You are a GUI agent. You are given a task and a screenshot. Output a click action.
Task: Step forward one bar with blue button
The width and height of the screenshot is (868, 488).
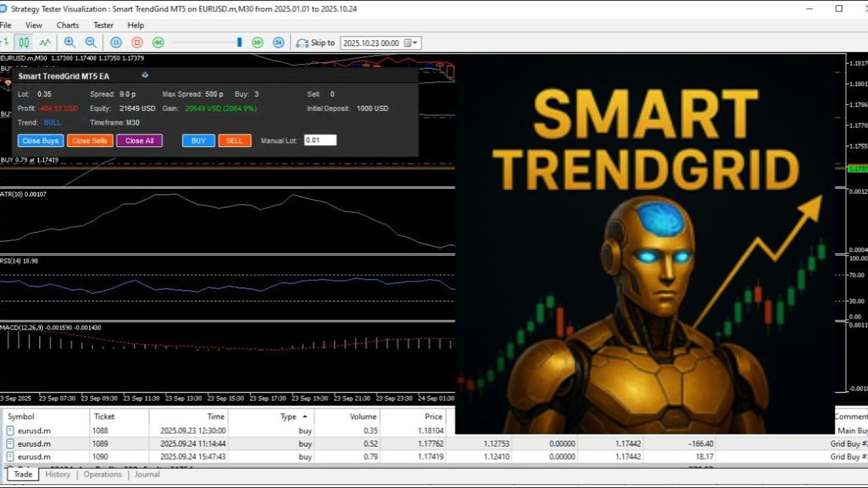(279, 42)
